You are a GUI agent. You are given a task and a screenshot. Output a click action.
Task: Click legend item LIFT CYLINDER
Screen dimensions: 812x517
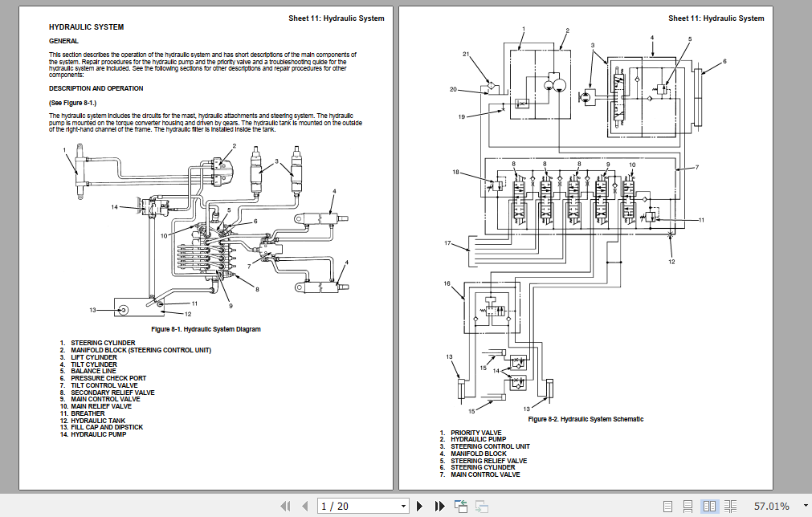[x=94, y=357]
